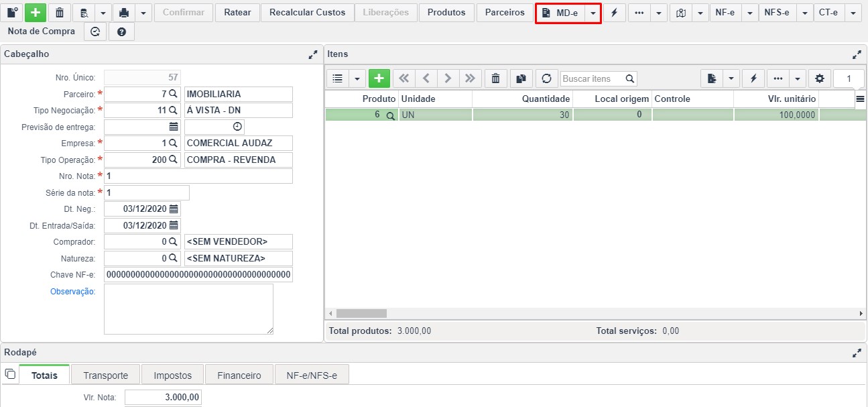Expand the list view dropdown in Itens toolbar
This screenshot has height=407, width=868.
[357, 78]
